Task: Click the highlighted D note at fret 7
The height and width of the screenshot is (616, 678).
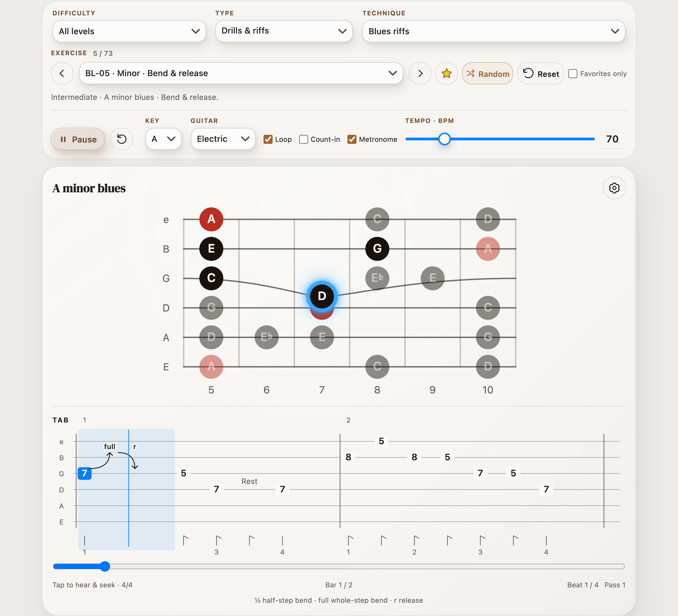Action: pos(322,296)
